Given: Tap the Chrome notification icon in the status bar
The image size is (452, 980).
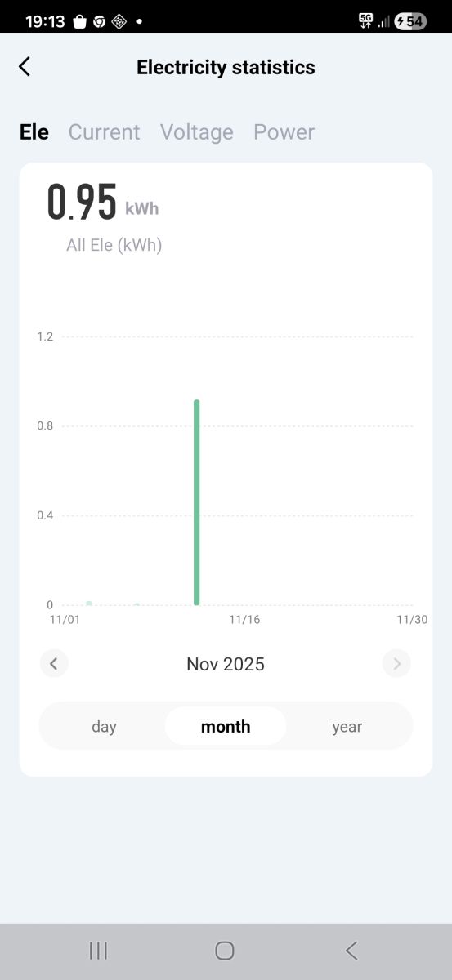Looking at the screenshot, I should (99, 22).
